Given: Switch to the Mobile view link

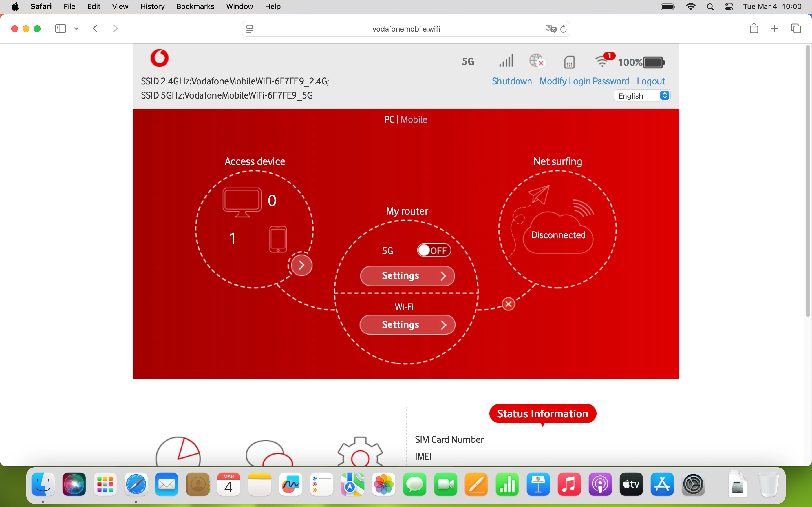Looking at the screenshot, I should [414, 120].
